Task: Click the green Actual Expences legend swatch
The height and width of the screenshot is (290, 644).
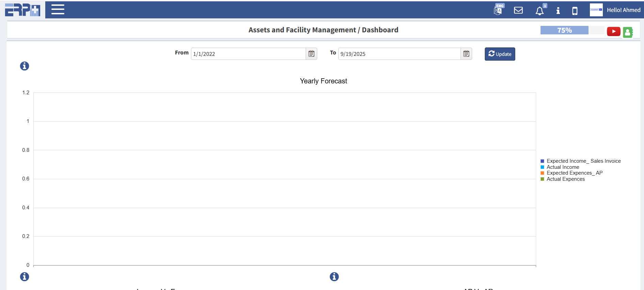Action: point(542,179)
